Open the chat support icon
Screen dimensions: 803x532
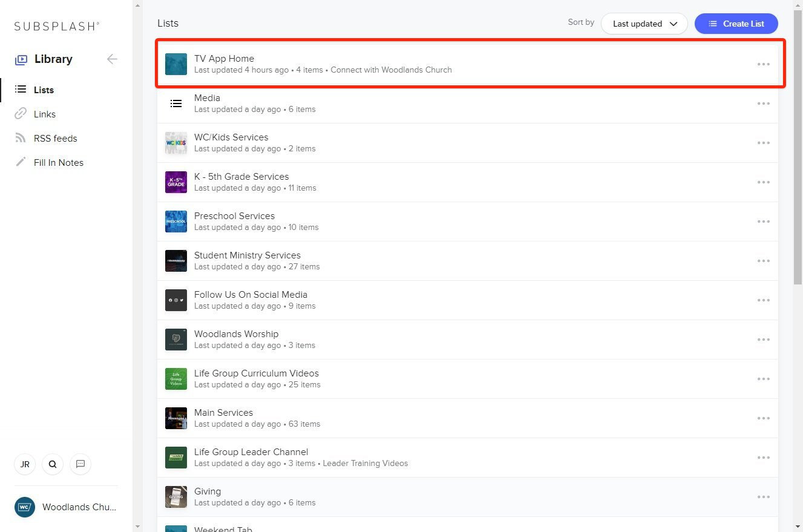(x=80, y=464)
